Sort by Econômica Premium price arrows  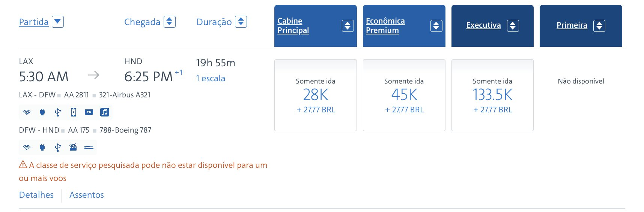pos(436,26)
